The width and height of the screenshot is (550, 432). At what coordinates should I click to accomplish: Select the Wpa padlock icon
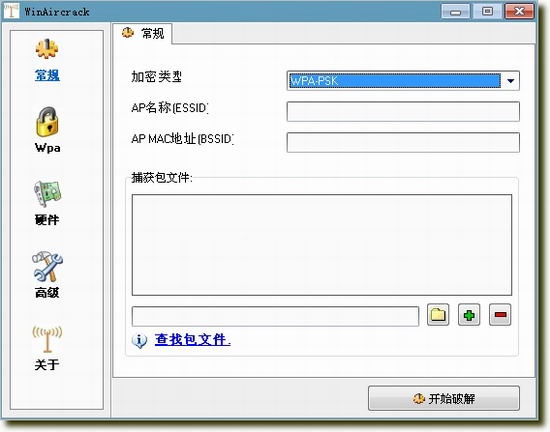click(x=47, y=122)
